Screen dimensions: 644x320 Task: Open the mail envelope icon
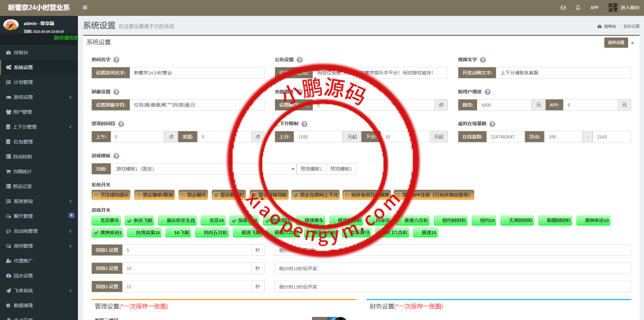[x=563, y=7]
